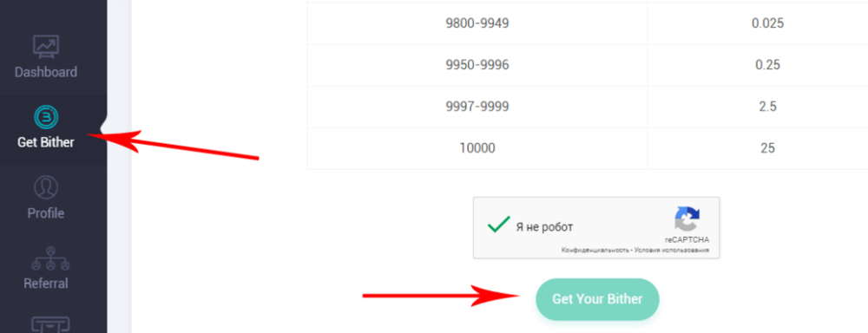Select the Get Bither coin icon

pos(46,117)
